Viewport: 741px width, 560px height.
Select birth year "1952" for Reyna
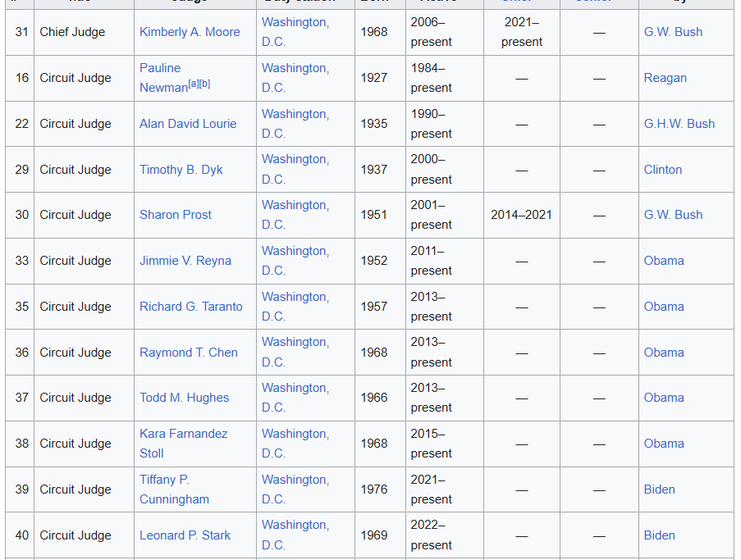tap(374, 261)
